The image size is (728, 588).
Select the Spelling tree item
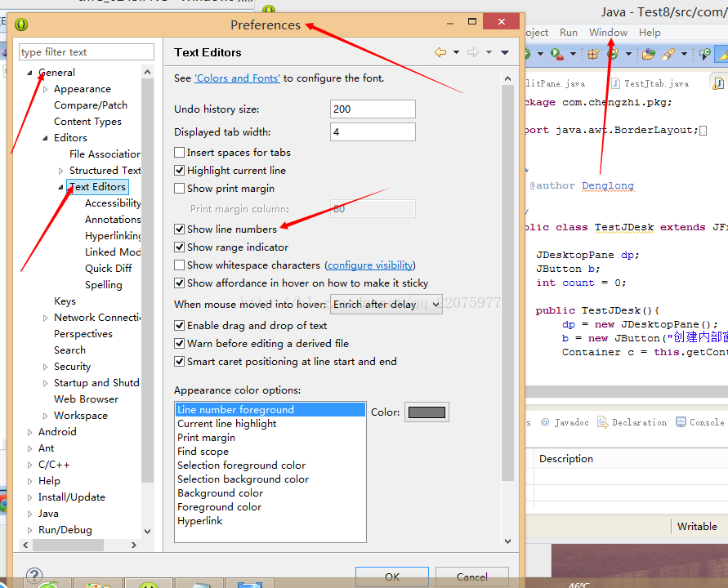(x=104, y=285)
